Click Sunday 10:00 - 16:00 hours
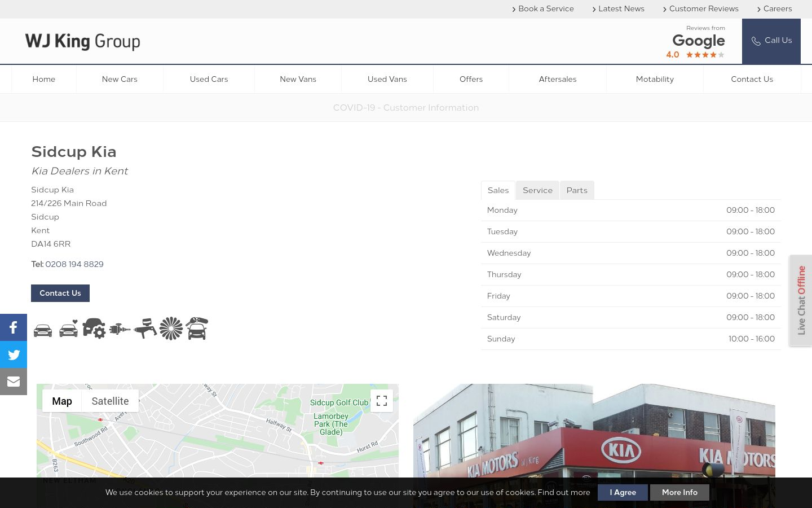The image size is (812, 508). pyautogui.click(x=752, y=339)
